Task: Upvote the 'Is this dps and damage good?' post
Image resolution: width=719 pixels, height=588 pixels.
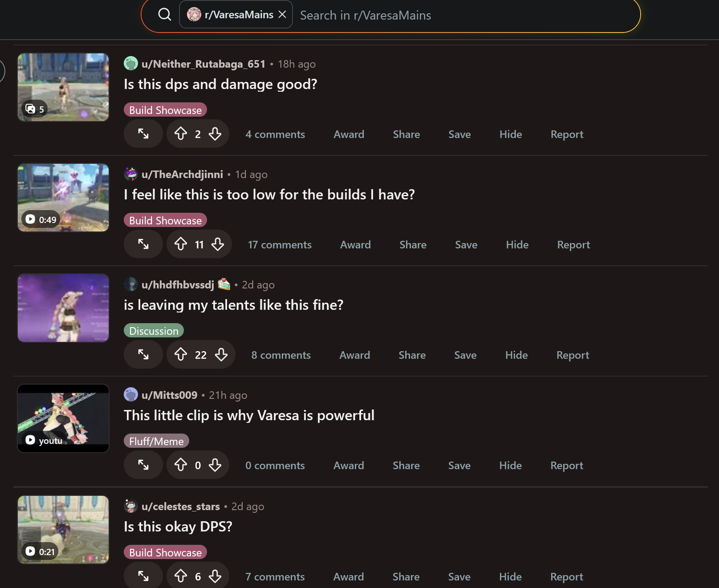Action: [181, 134]
